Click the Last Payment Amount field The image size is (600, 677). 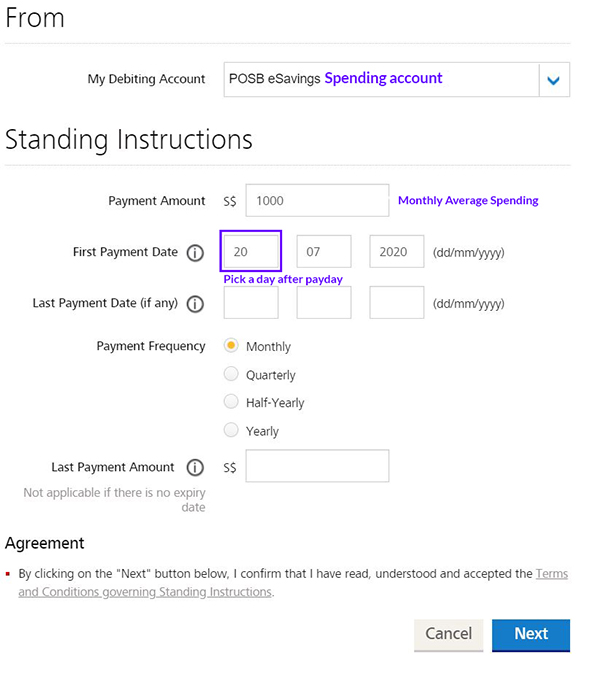point(317,467)
